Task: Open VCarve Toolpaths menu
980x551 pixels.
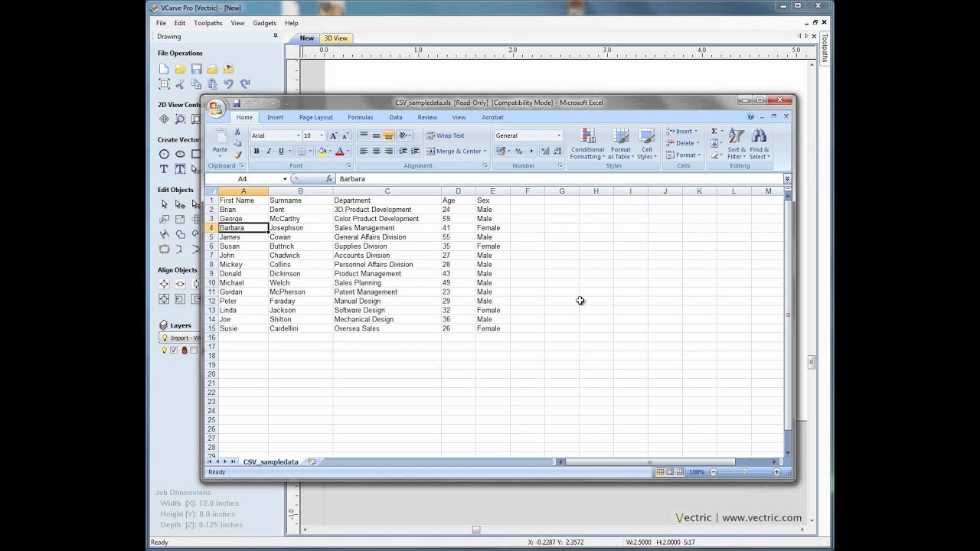Action: [208, 23]
